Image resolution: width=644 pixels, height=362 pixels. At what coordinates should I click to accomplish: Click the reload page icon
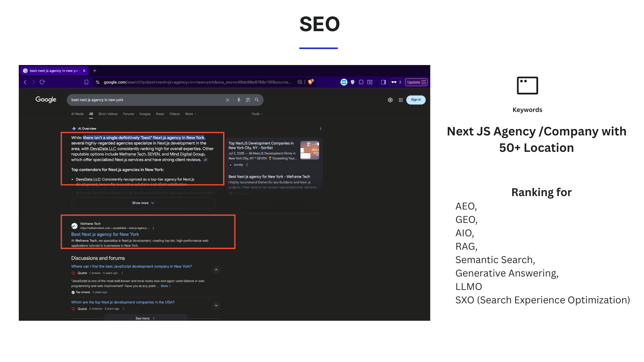coord(42,82)
